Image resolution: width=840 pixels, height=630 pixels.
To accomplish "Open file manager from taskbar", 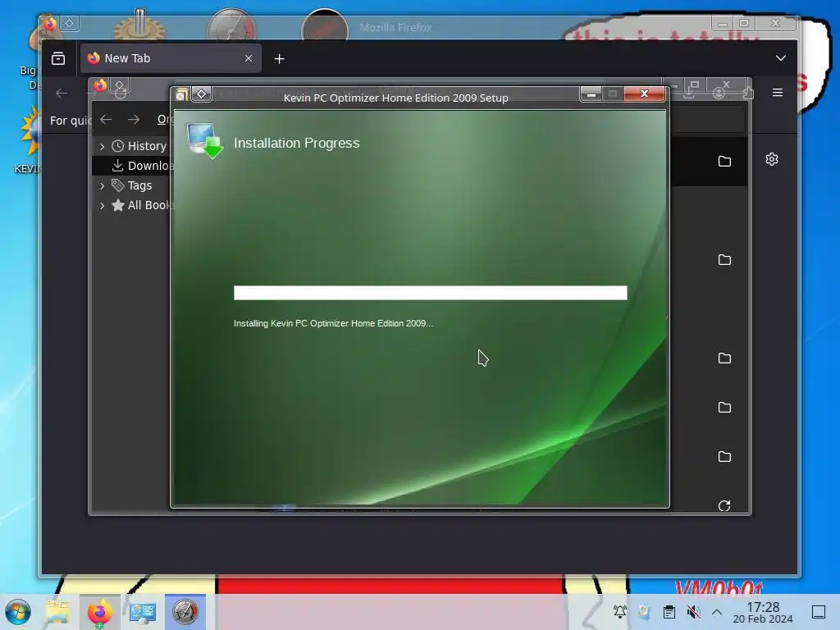I will click(57, 612).
